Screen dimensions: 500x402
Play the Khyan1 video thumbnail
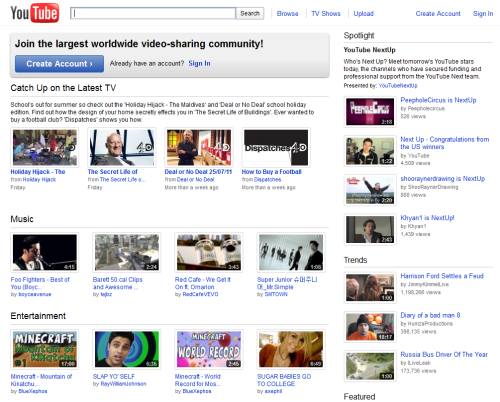[x=370, y=229]
